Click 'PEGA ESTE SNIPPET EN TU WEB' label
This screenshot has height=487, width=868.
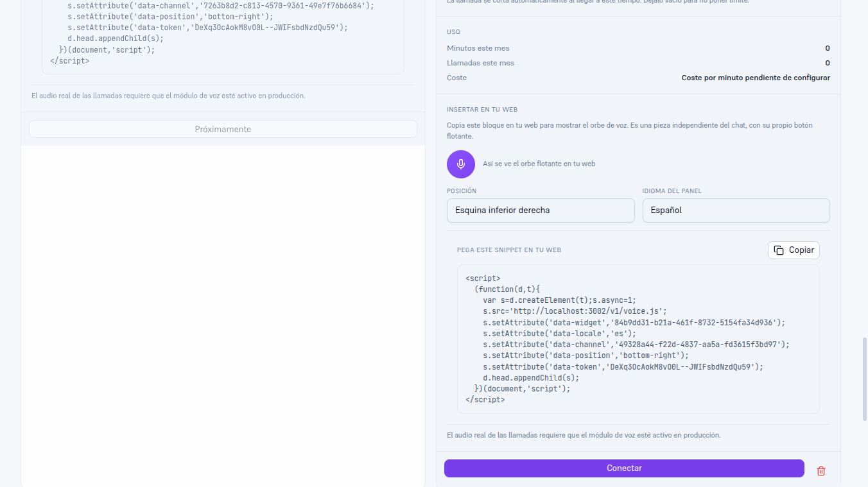509,250
